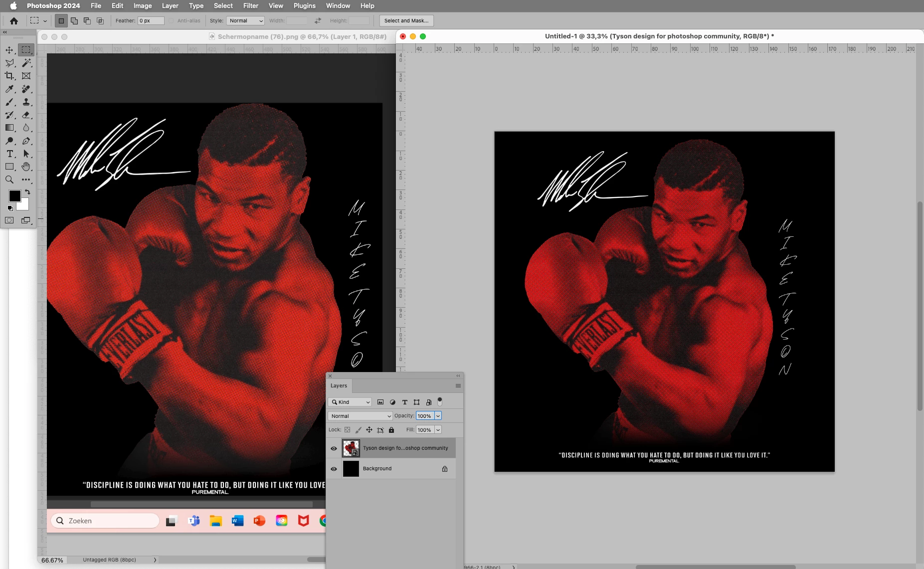Image resolution: width=924 pixels, height=569 pixels.
Task: Select the Eyedropper tool
Action: coord(9,89)
